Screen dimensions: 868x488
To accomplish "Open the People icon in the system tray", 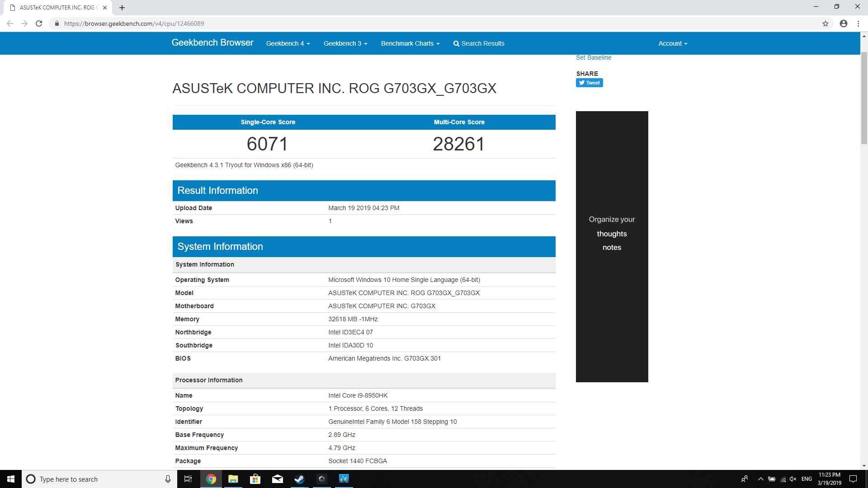I will tap(745, 479).
